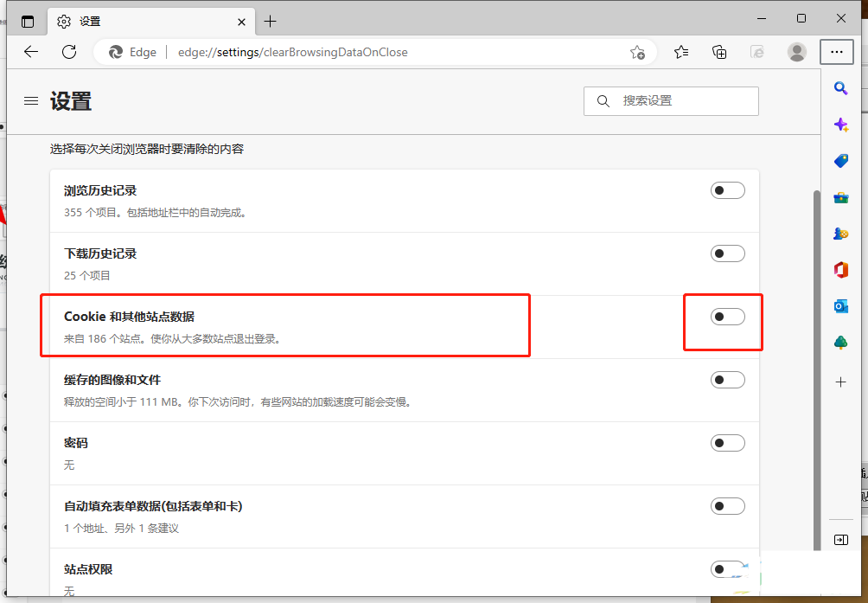868x603 pixels.
Task: Open tab actions menu icon
Action: pyautogui.click(x=27, y=22)
